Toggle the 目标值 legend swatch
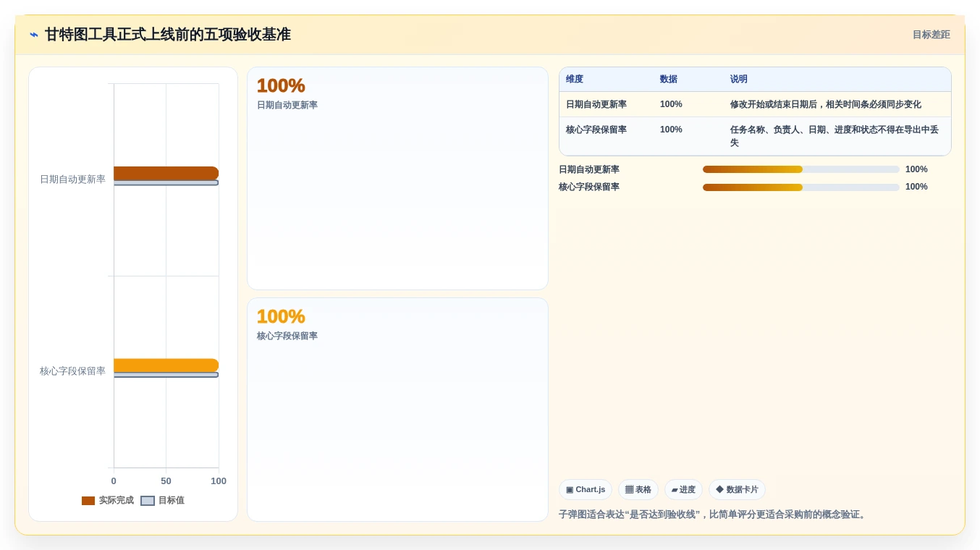The width and height of the screenshot is (980, 550). (148, 501)
